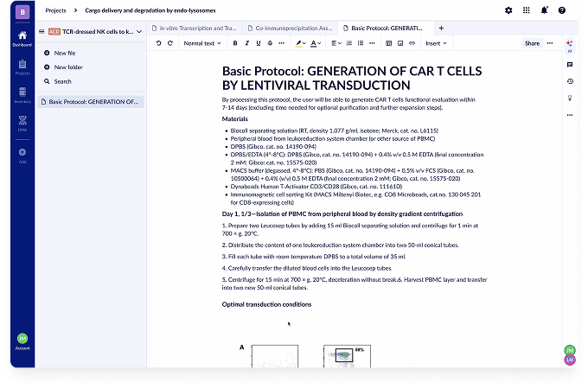Click the 'Day 1, 1/3—Isolation of PBMC' heading

click(x=342, y=214)
